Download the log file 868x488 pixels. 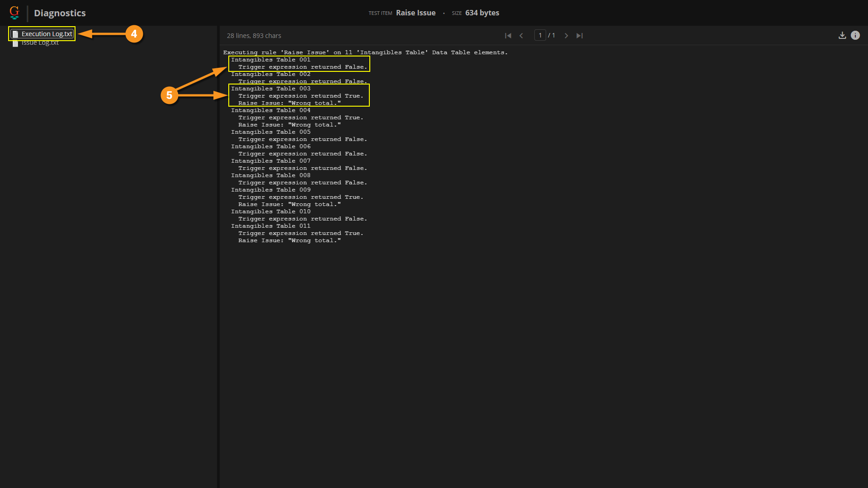[x=842, y=35]
